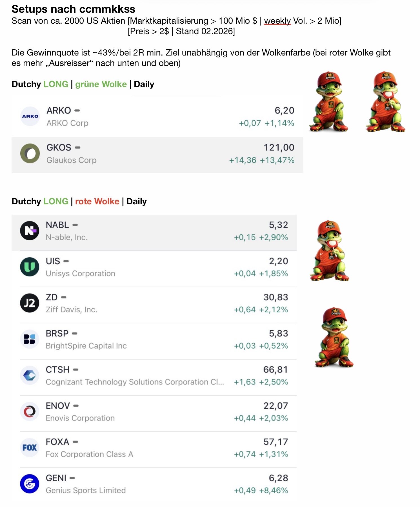
Task: Click NABL percent change +2,90%
Action: (x=274, y=237)
